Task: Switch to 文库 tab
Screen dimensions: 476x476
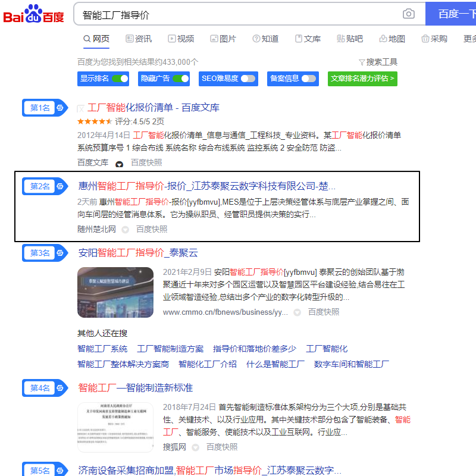Action: coord(308,39)
